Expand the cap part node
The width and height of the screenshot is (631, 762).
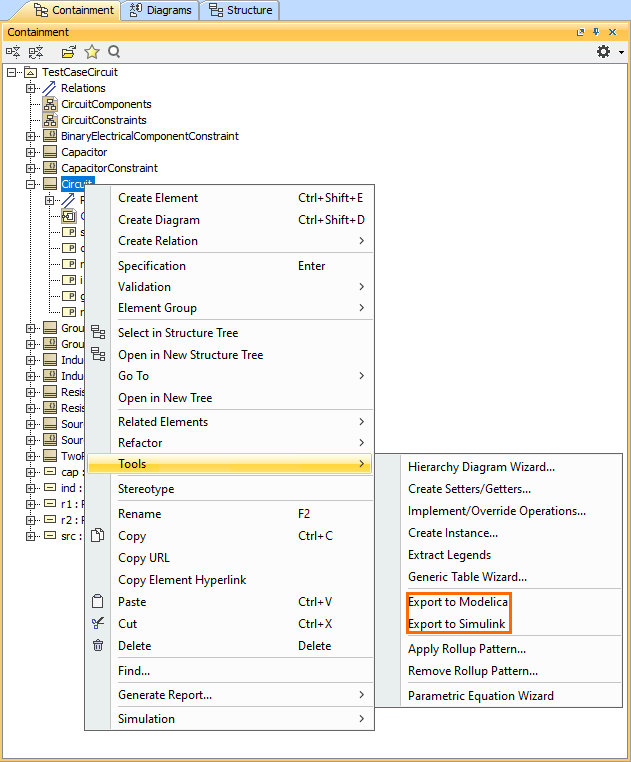(x=31, y=472)
